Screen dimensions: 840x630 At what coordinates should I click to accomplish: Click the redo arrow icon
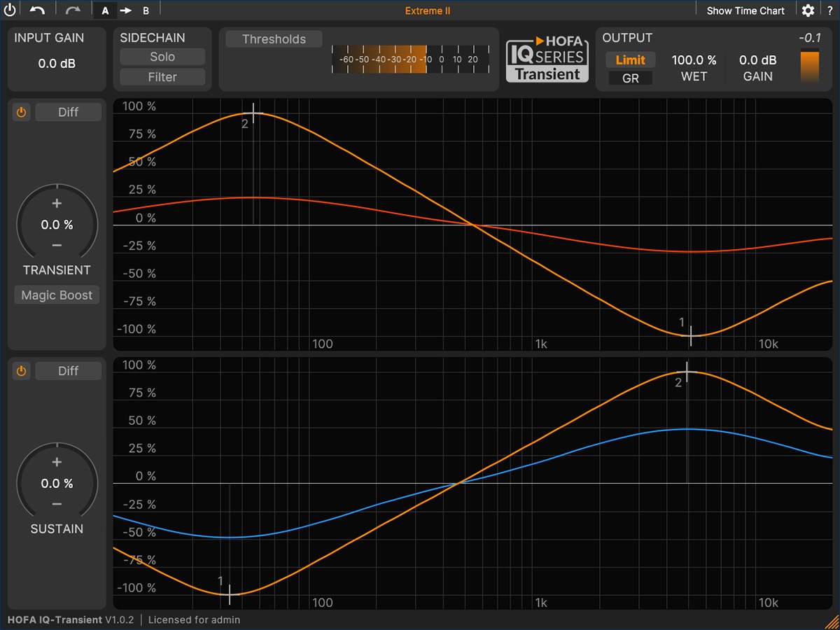[72, 10]
